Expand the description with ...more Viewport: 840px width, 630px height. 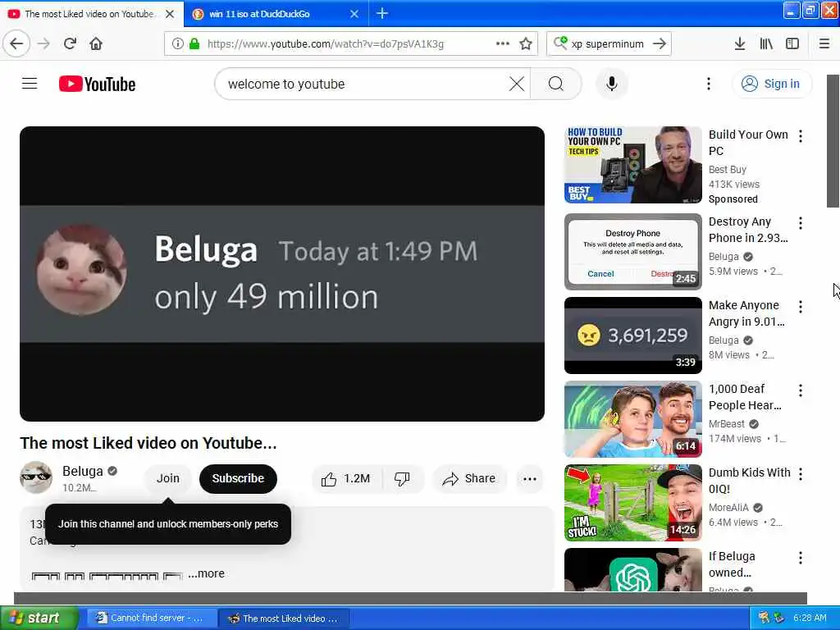click(206, 573)
